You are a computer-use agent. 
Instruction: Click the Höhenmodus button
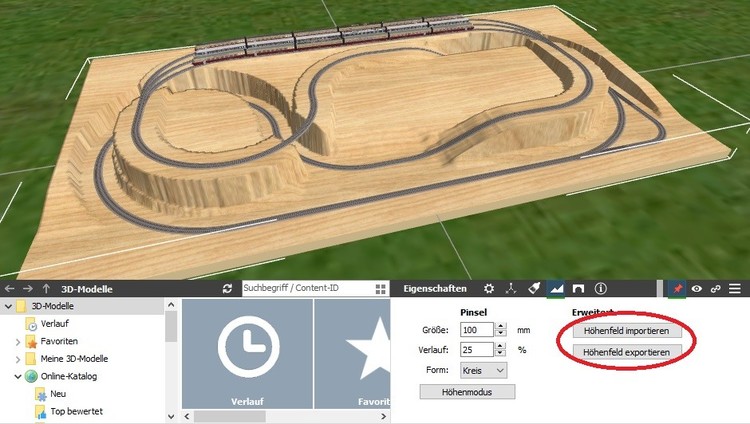click(467, 392)
